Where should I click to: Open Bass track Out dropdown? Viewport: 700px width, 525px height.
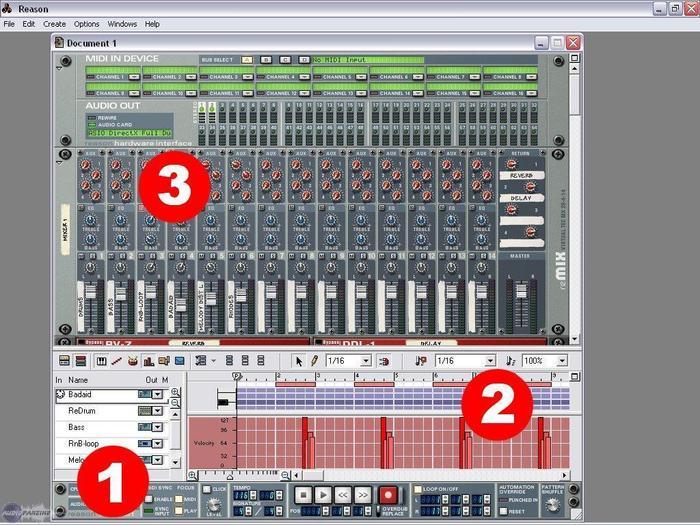tap(158, 427)
